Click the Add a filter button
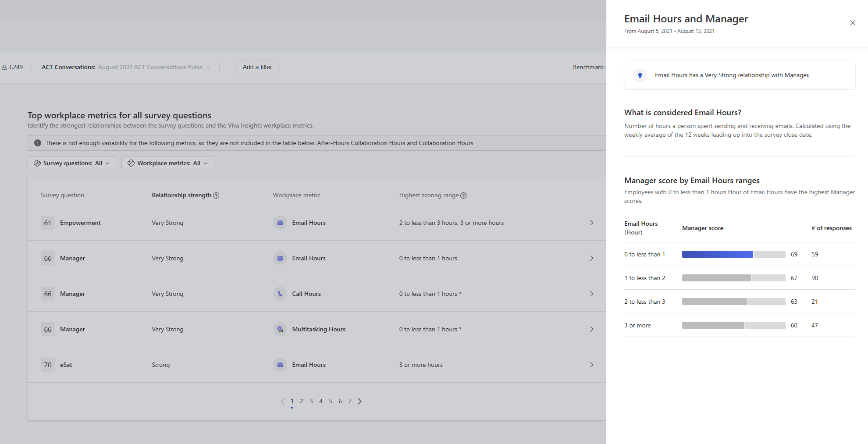Screen dimensions: 868x444 click(x=257, y=67)
